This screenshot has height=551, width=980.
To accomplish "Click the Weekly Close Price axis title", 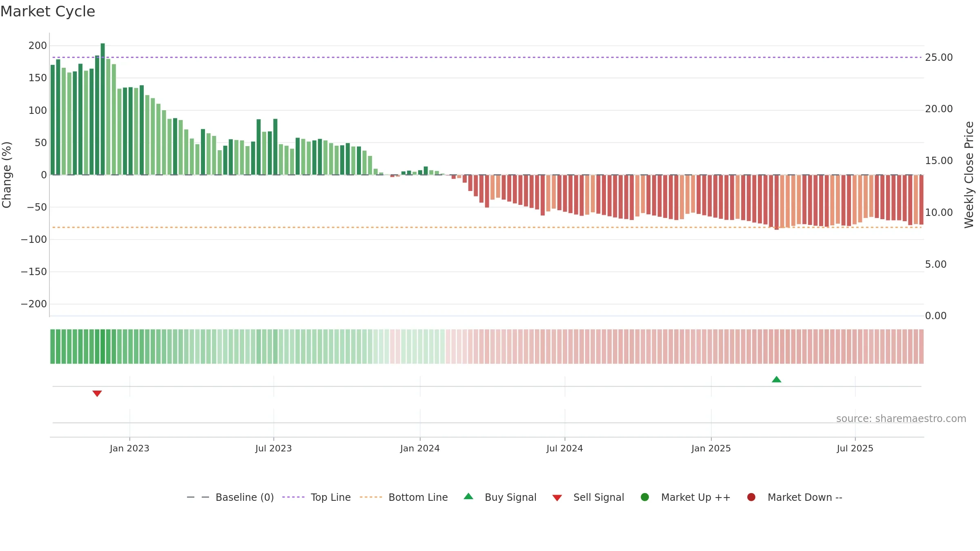I will pos(969,175).
